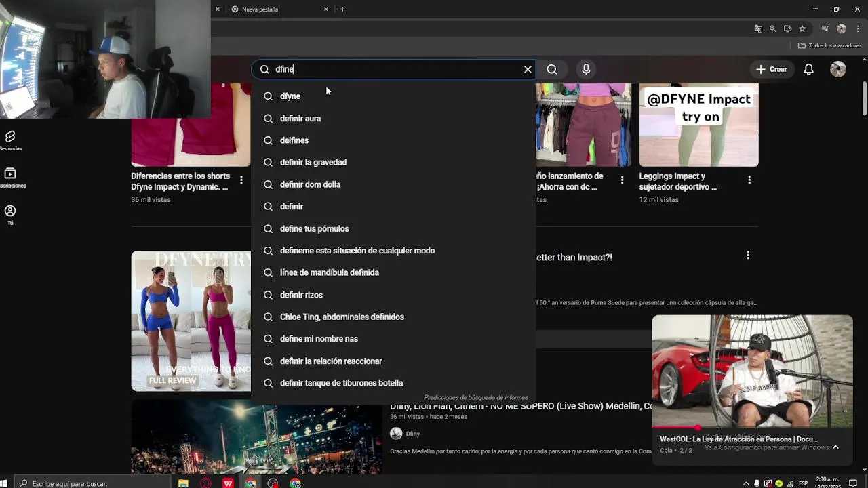This screenshot has height=488, width=868.
Task: Open WPS Office from taskbar
Action: [228, 483]
